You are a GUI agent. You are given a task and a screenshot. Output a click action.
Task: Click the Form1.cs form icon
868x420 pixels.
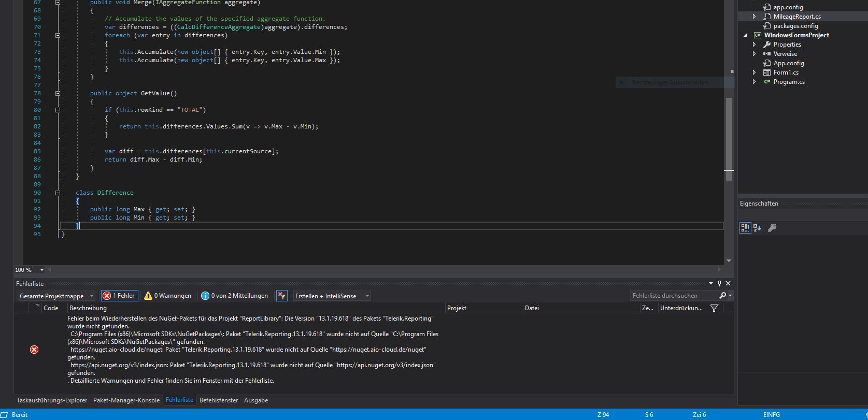click(x=767, y=73)
